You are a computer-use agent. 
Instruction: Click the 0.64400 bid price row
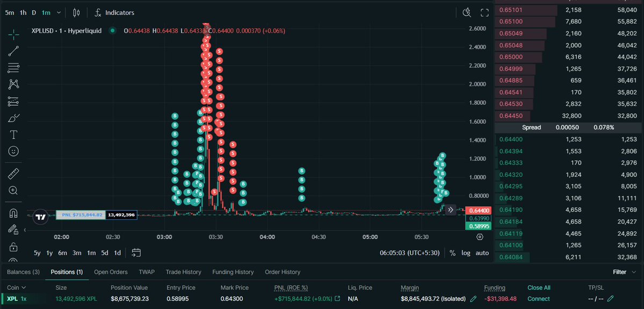pyautogui.click(x=568, y=139)
